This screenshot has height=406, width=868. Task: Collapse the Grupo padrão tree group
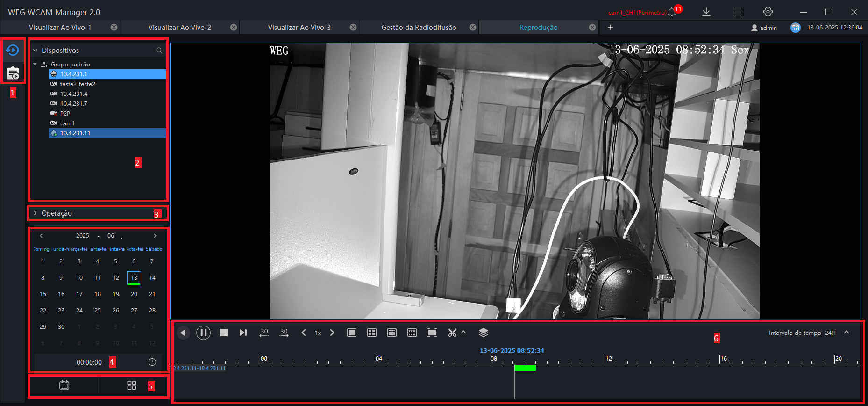[x=35, y=64]
